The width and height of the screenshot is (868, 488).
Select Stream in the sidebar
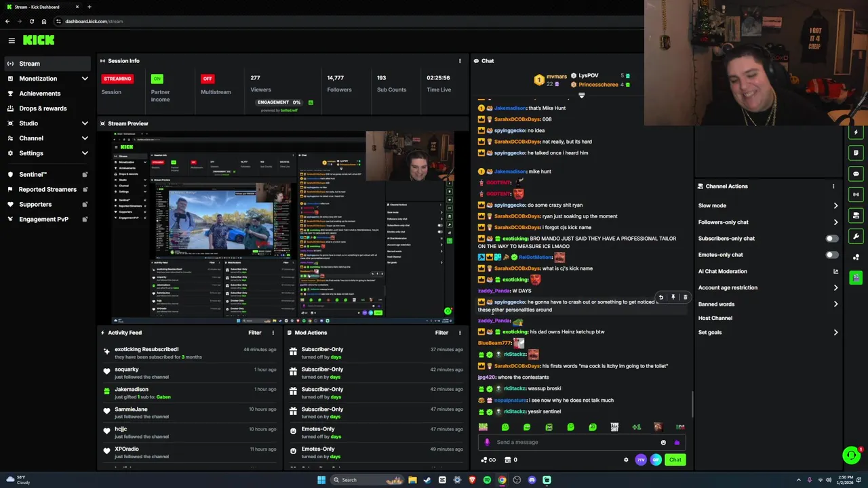pos(46,64)
